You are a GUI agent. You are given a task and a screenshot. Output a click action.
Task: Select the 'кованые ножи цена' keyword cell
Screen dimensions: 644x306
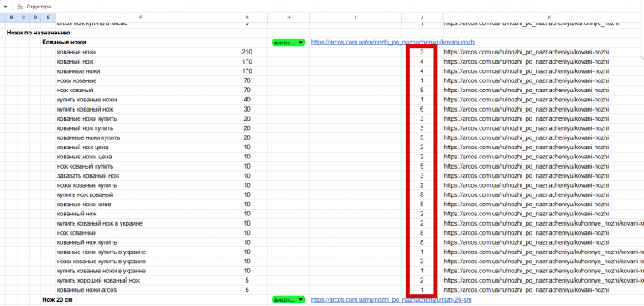[141, 157]
